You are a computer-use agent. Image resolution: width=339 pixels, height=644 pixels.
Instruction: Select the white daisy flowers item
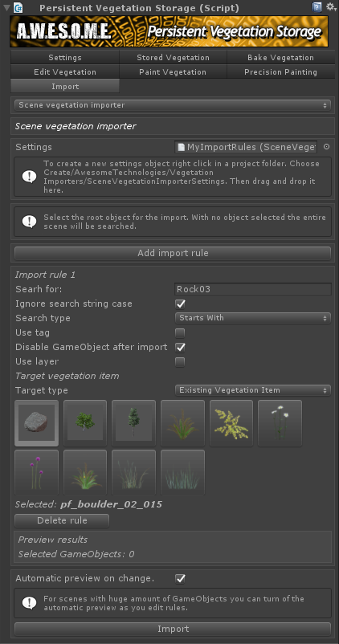coord(280,423)
